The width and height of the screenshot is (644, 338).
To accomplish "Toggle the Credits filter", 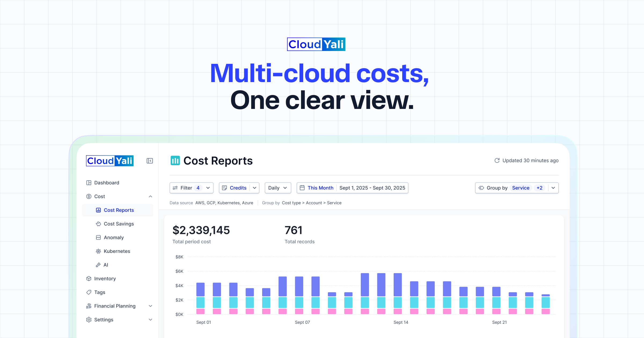I will tap(239, 188).
